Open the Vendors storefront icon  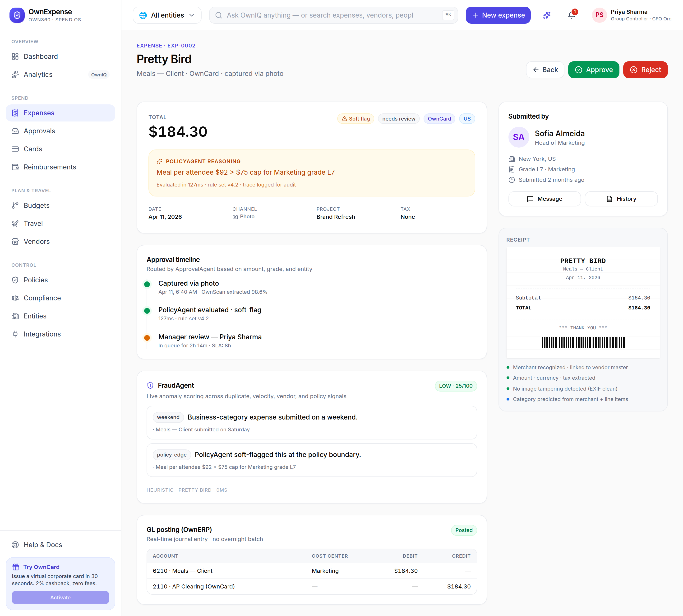click(x=15, y=241)
